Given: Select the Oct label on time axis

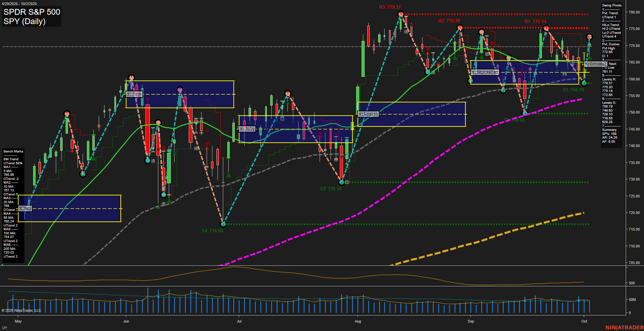Looking at the screenshot, I should pyautogui.click(x=584, y=321).
